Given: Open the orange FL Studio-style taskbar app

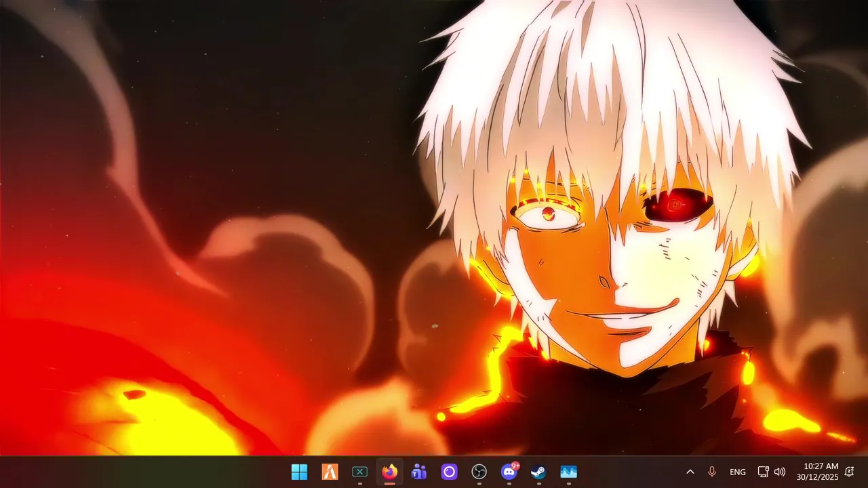Looking at the screenshot, I should click(330, 472).
